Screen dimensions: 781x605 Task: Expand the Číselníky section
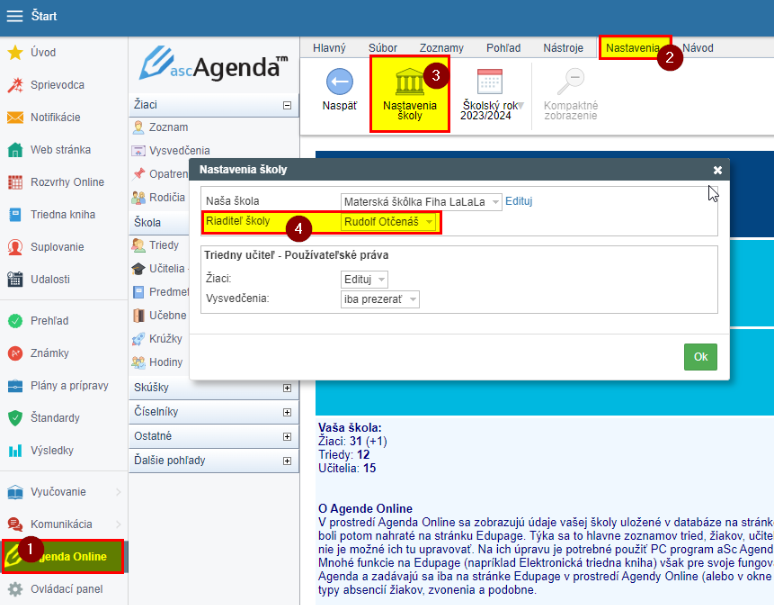pyautogui.click(x=287, y=412)
